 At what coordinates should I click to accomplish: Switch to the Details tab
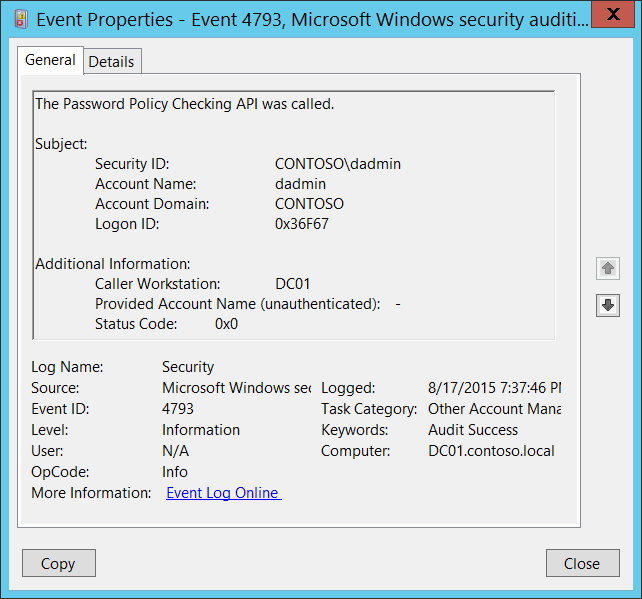tap(111, 61)
